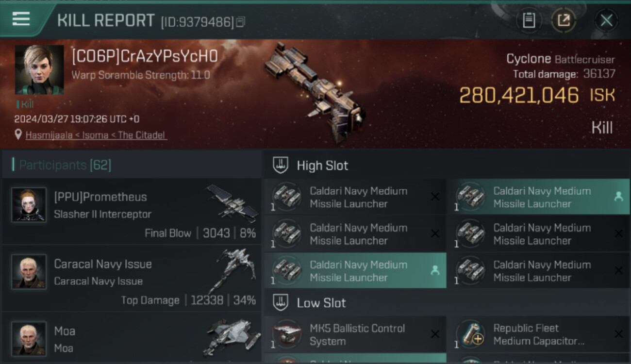Image resolution: width=631 pixels, height=364 pixels.
Task: Copy the kill report ID icon
Action: point(241,22)
